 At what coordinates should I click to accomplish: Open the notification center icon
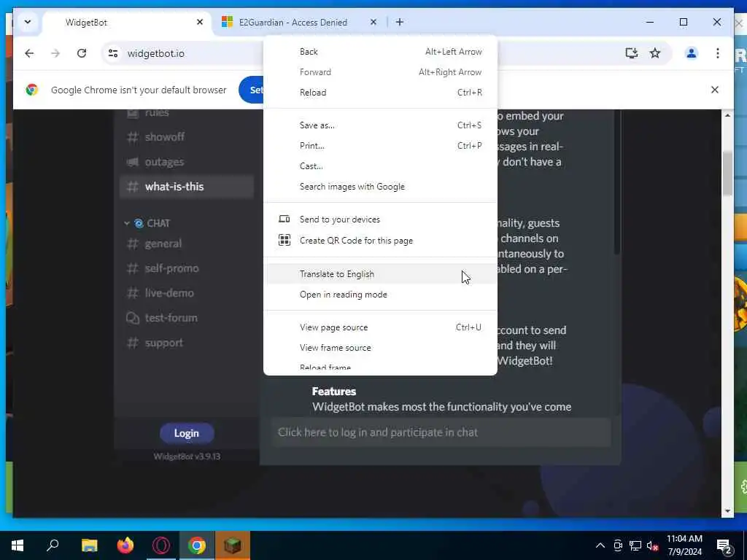coord(724,546)
